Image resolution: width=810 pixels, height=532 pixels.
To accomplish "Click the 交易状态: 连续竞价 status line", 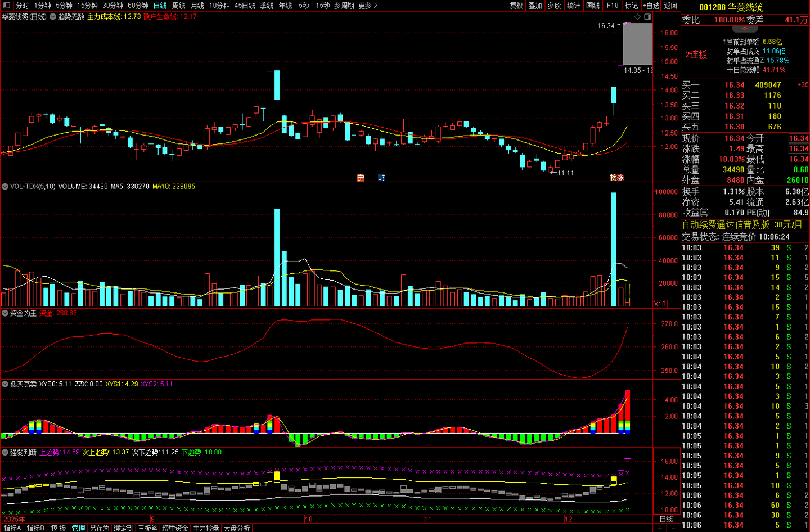I will (x=736, y=237).
